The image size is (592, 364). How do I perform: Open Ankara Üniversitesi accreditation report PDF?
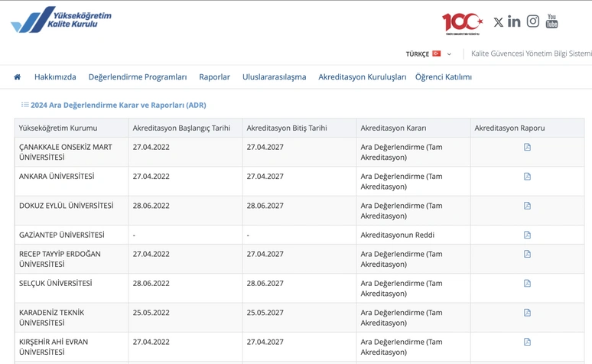527,177
